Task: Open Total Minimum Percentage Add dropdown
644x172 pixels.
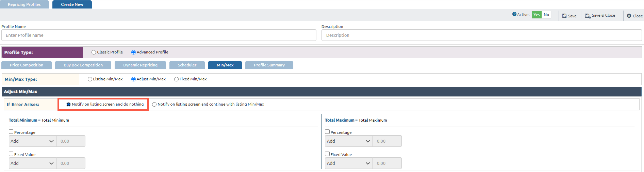Action: point(32,141)
